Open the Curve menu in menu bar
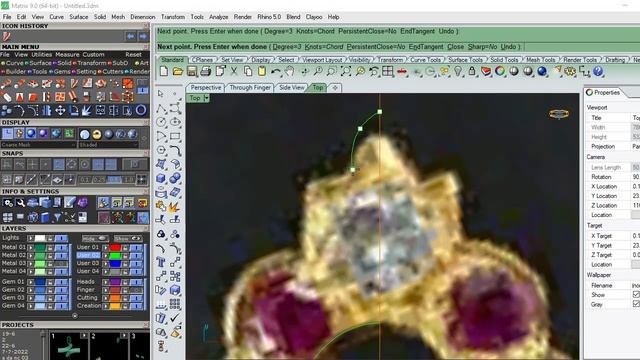The image size is (640, 360). click(56, 17)
